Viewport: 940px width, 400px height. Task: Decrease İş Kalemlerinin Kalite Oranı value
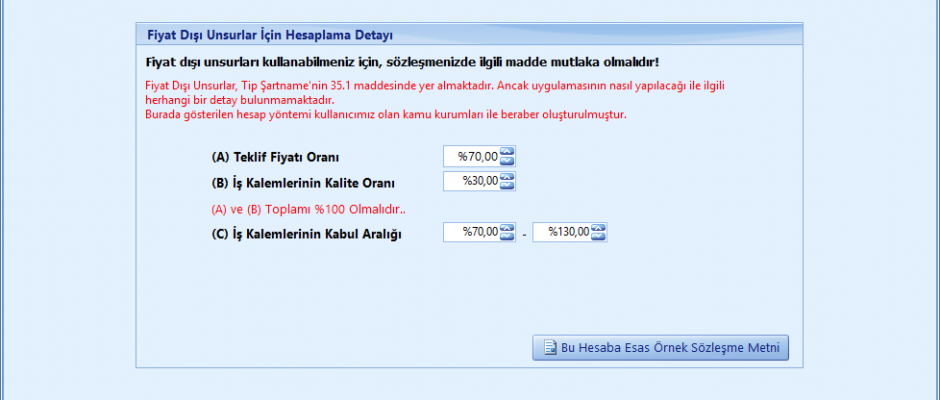[507, 185]
